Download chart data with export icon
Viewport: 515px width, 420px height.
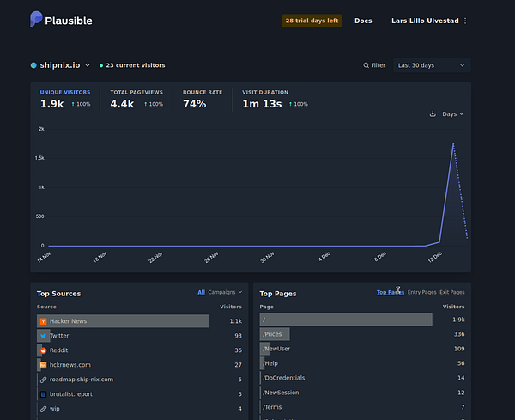tap(433, 113)
